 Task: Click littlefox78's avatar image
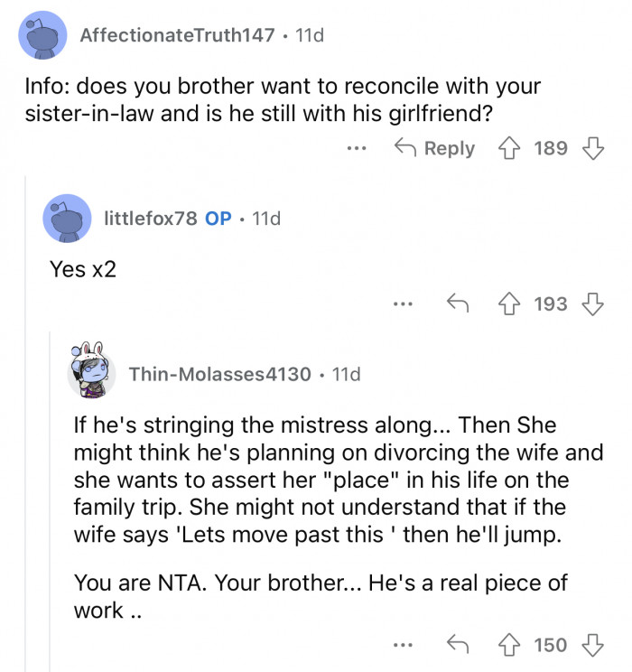(x=67, y=219)
